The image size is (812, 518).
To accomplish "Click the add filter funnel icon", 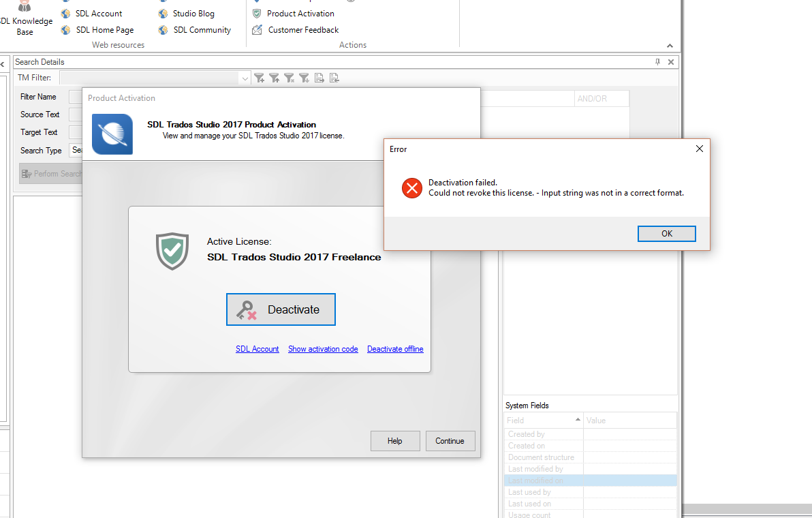I will click(x=260, y=78).
